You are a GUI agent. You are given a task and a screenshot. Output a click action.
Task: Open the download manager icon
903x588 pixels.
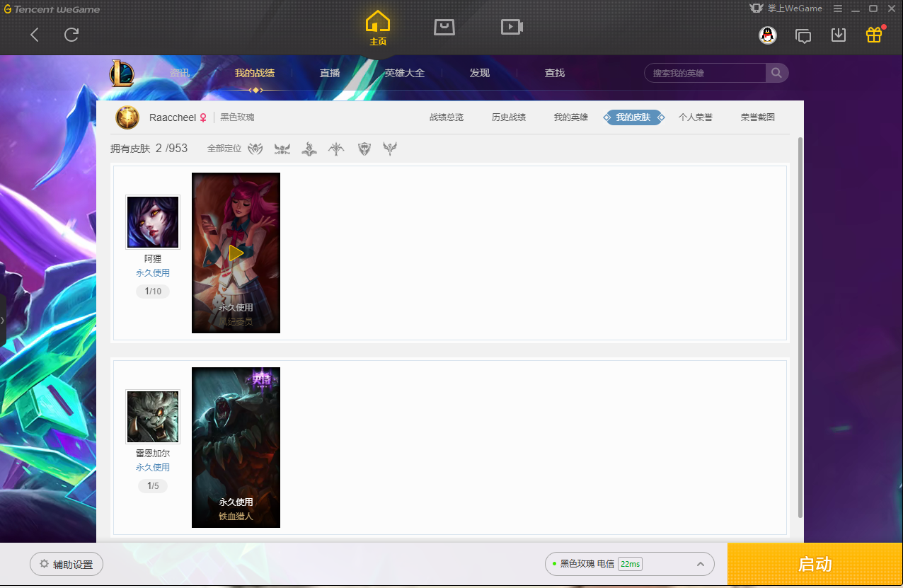839,35
